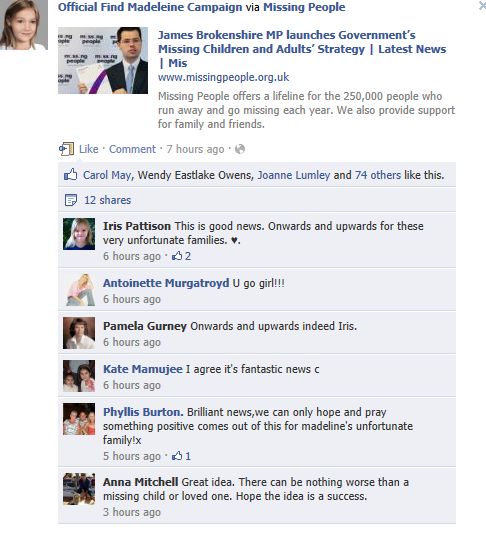Open Kate Mamujee's avatar thumbnail
This screenshot has height=534, width=486.
click(x=79, y=376)
